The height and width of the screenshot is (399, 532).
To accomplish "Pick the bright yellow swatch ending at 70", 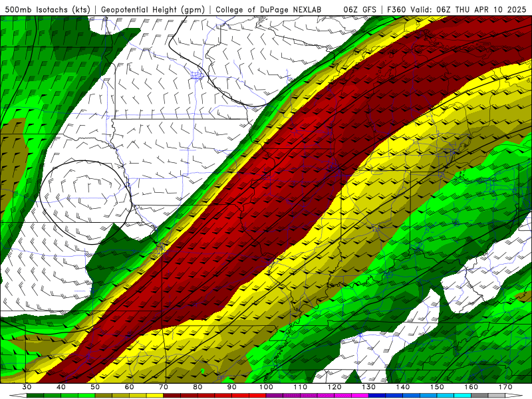I will click(155, 396).
